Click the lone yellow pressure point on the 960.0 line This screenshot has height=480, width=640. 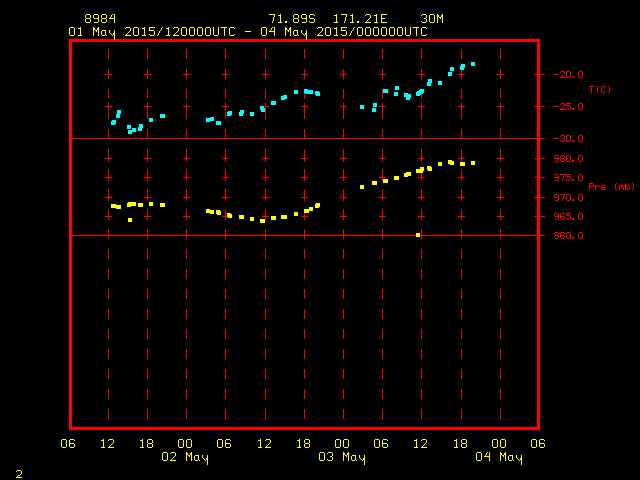coord(418,235)
